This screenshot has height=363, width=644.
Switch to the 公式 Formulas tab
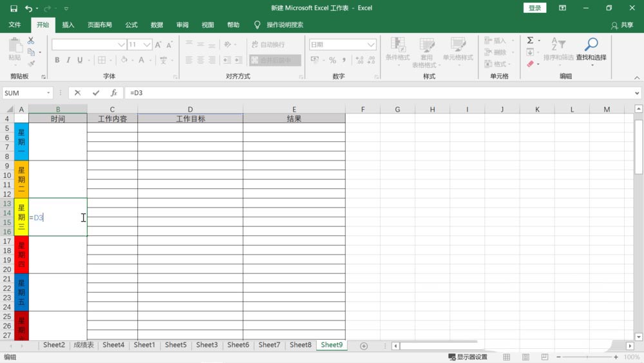point(131,25)
